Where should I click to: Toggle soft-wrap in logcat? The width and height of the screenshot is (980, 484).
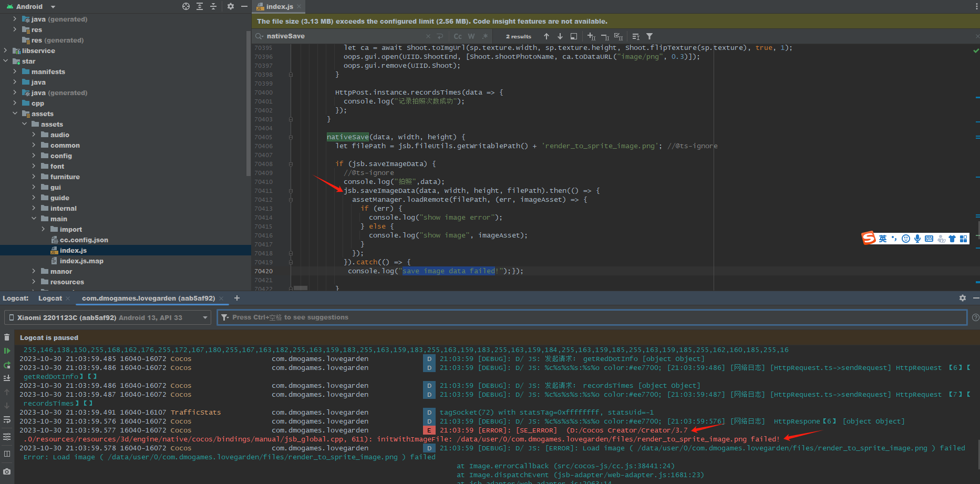[x=7, y=419]
